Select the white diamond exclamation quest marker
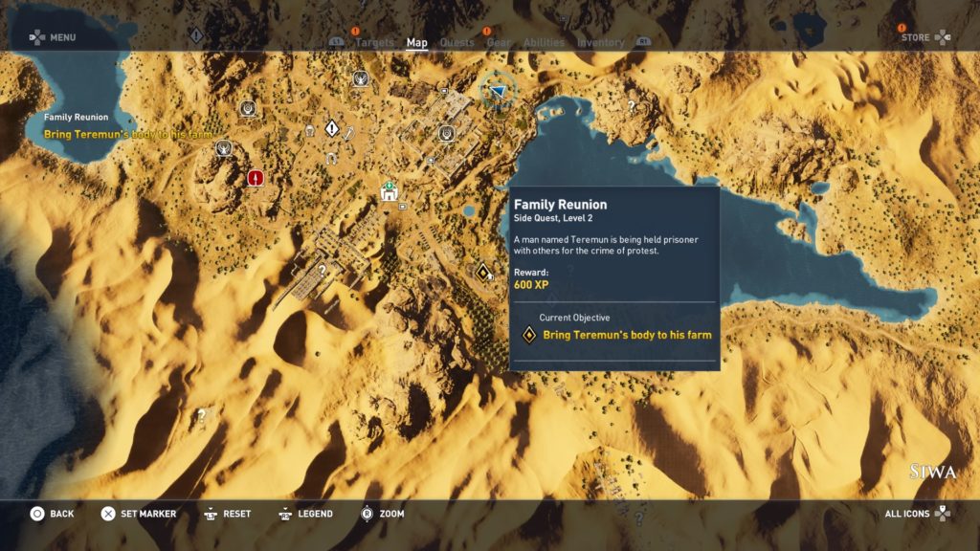The image size is (980, 551). point(332,127)
